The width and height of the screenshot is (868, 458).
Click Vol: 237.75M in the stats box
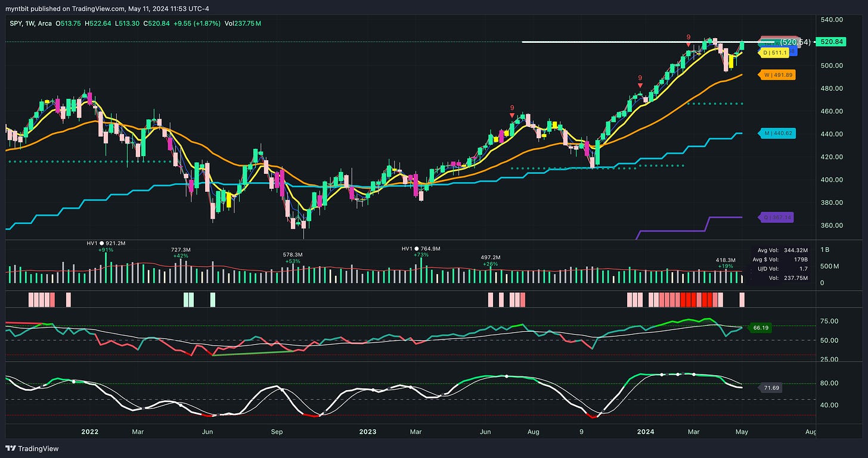788,278
